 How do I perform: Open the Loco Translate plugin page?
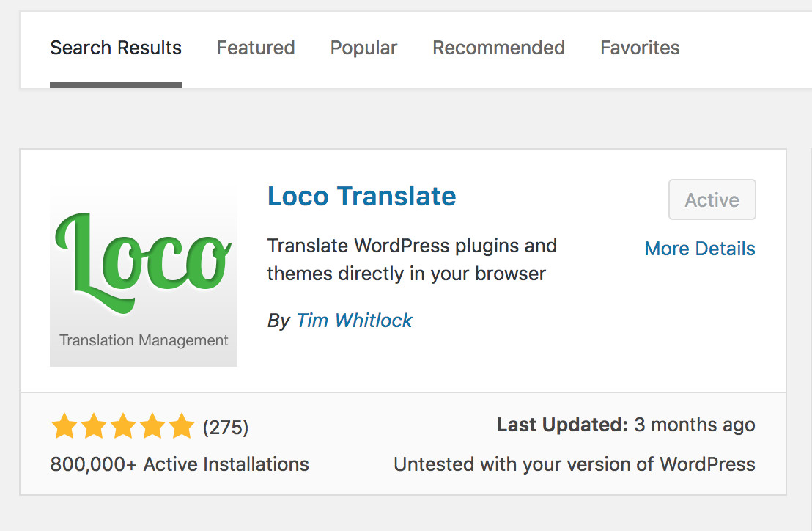(361, 196)
